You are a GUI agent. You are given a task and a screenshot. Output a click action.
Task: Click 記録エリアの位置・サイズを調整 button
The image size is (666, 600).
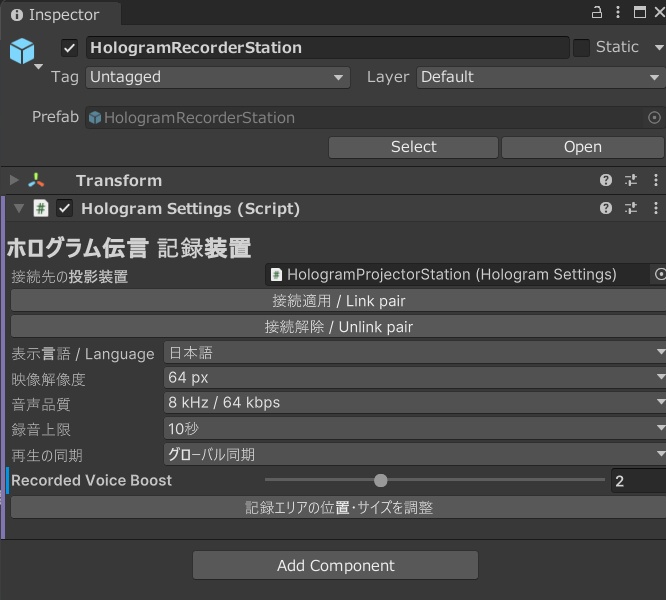tap(338, 507)
